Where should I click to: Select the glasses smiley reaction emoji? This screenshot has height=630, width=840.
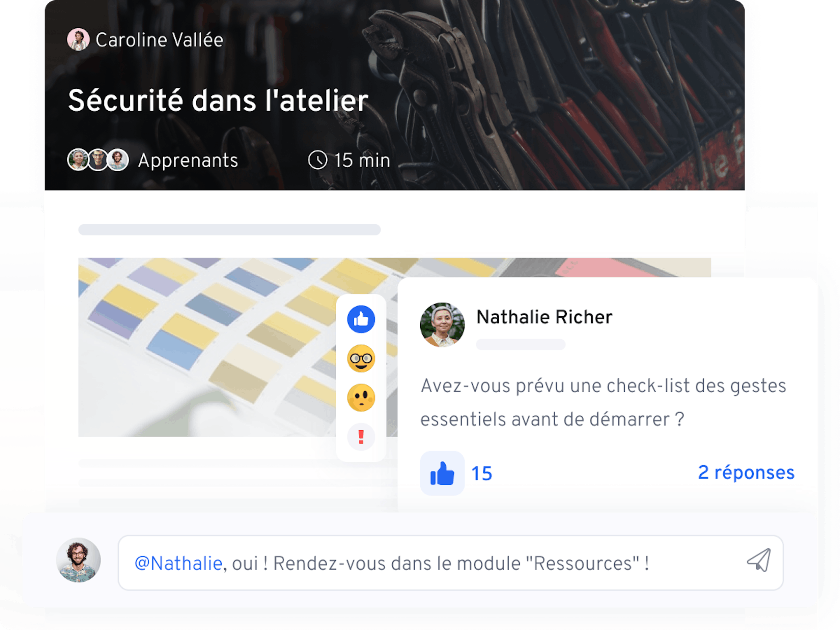361,359
